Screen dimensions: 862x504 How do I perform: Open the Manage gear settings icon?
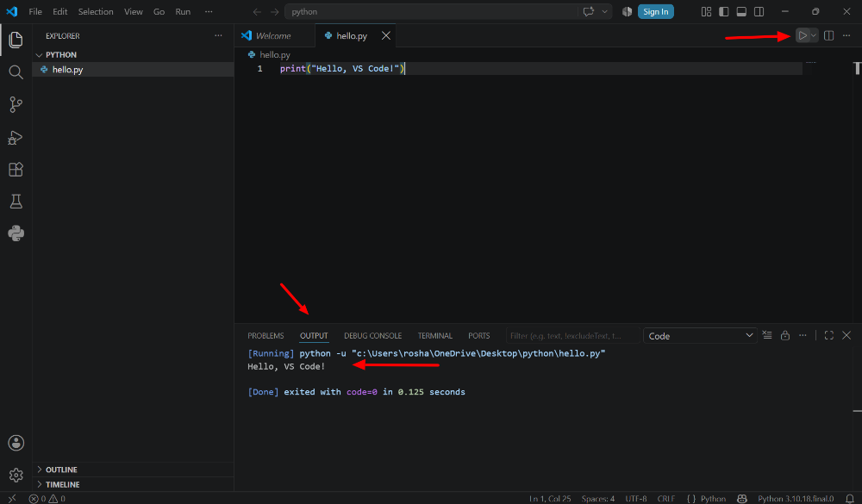pyautogui.click(x=16, y=475)
